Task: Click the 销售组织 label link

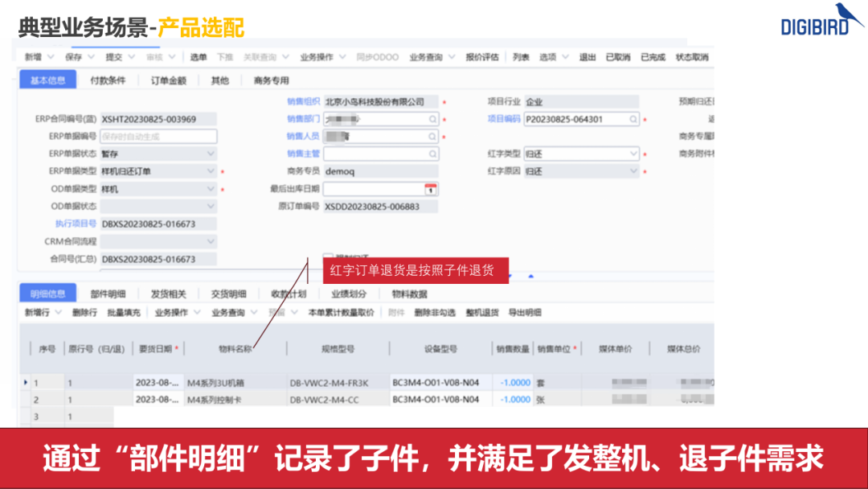Action: point(303,101)
